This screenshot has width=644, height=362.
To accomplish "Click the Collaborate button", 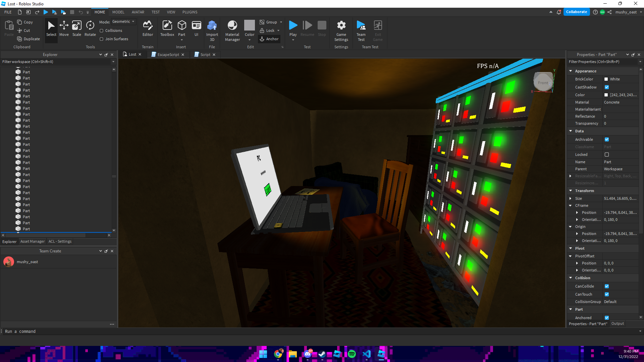I will 576,12.
